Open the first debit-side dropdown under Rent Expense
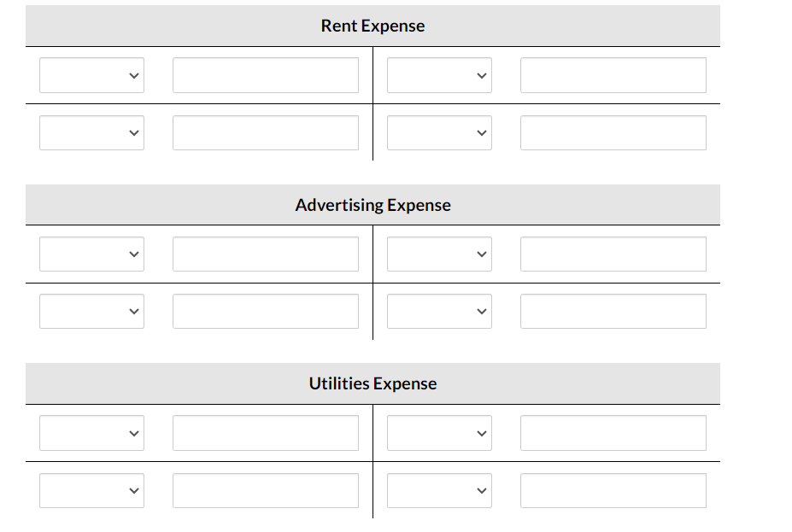The width and height of the screenshot is (792, 532). tap(91, 75)
